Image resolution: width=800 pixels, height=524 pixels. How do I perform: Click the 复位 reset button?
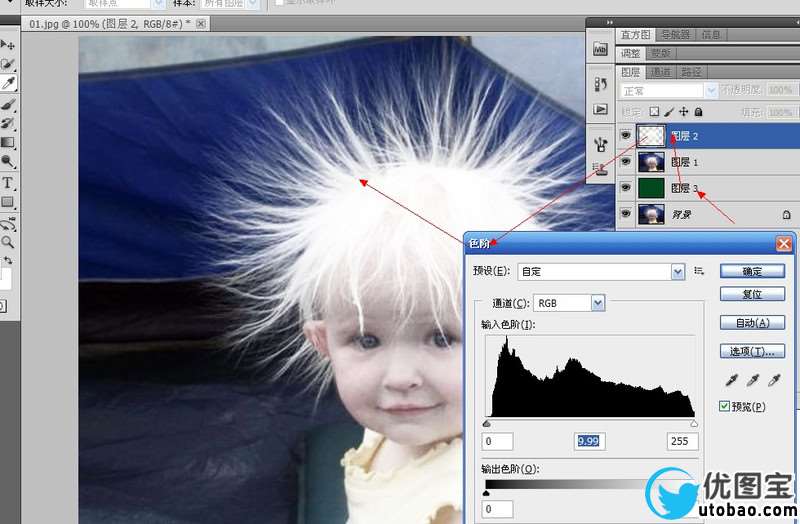coord(752,294)
